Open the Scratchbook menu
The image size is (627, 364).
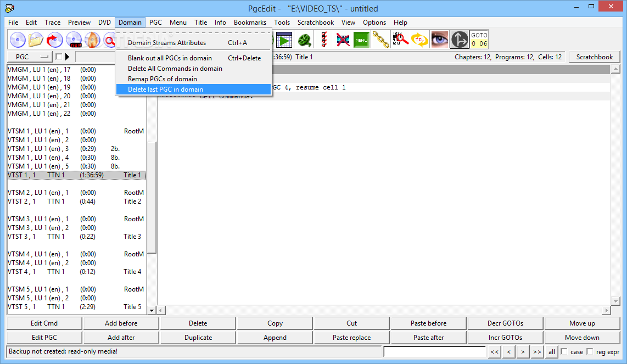[316, 23]
